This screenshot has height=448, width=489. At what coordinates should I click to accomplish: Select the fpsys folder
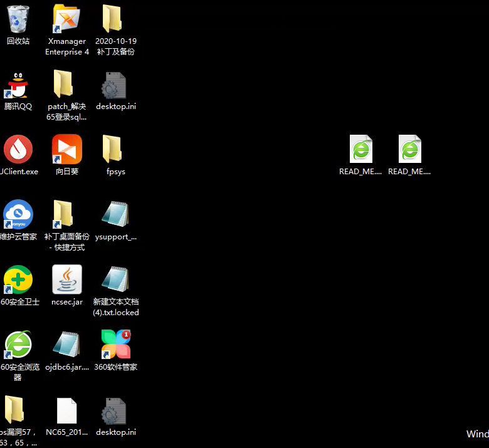coord(115,150)
